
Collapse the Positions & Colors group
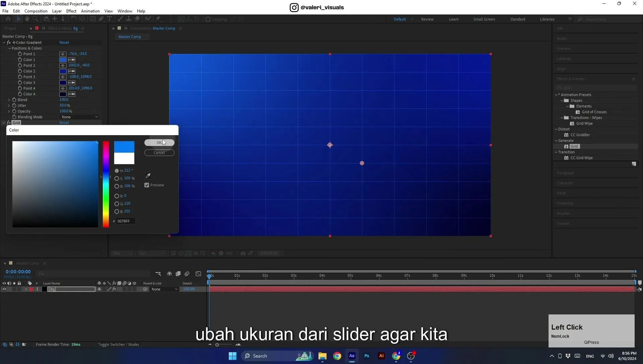(x=9, y=48)
